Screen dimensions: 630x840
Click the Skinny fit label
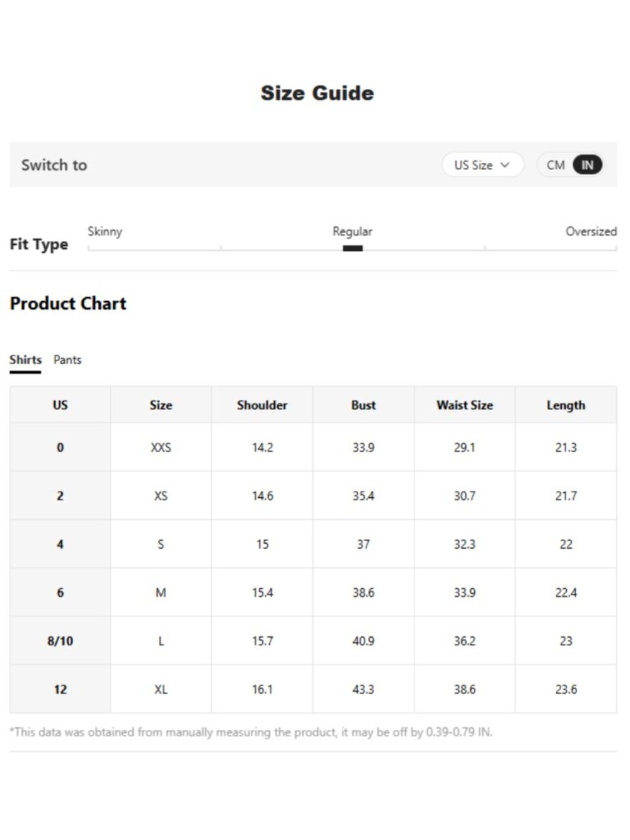coord(105,231)
